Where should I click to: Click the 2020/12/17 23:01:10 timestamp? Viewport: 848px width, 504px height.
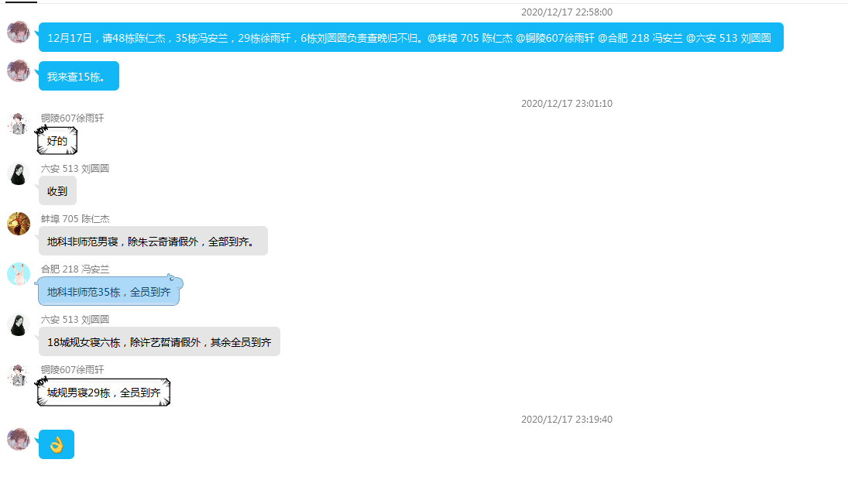pyautogui.click(x=566, y=104)
